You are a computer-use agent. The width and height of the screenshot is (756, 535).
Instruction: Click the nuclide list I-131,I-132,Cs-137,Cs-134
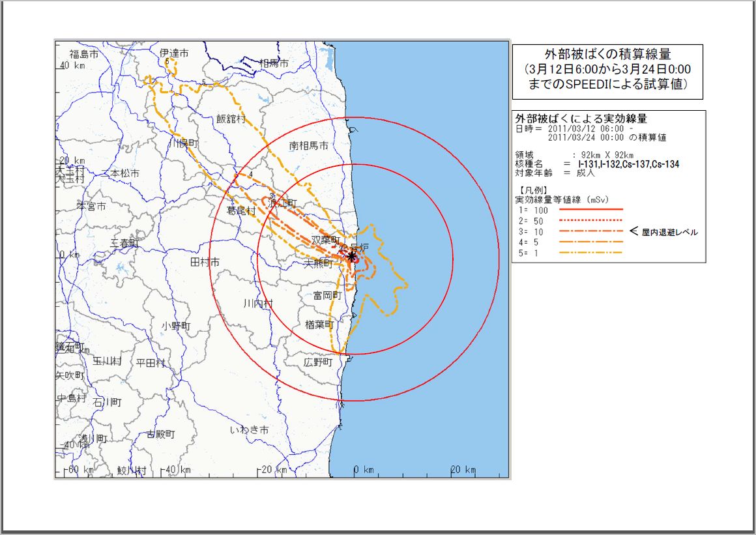629,164
